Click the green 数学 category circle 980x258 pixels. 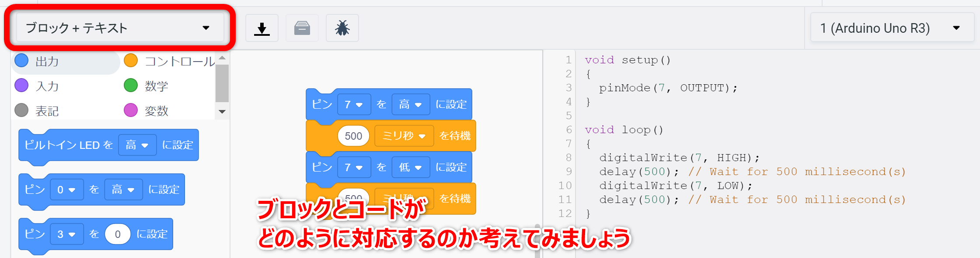click(131, 86)
